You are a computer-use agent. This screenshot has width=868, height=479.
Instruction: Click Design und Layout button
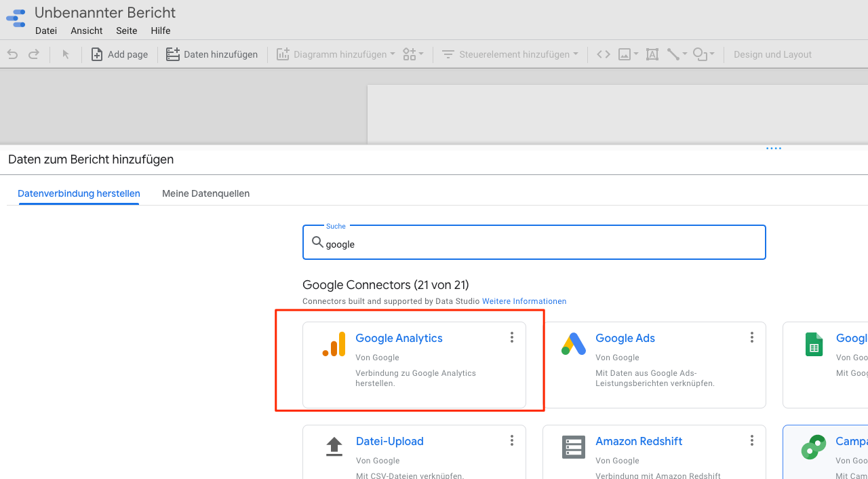pos(772,54)
